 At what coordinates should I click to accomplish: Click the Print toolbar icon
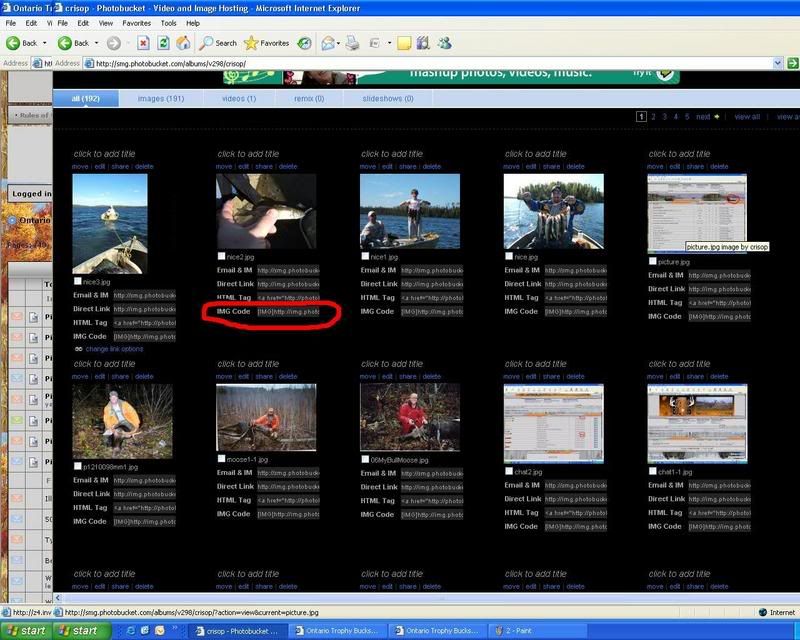coord(353,43)
